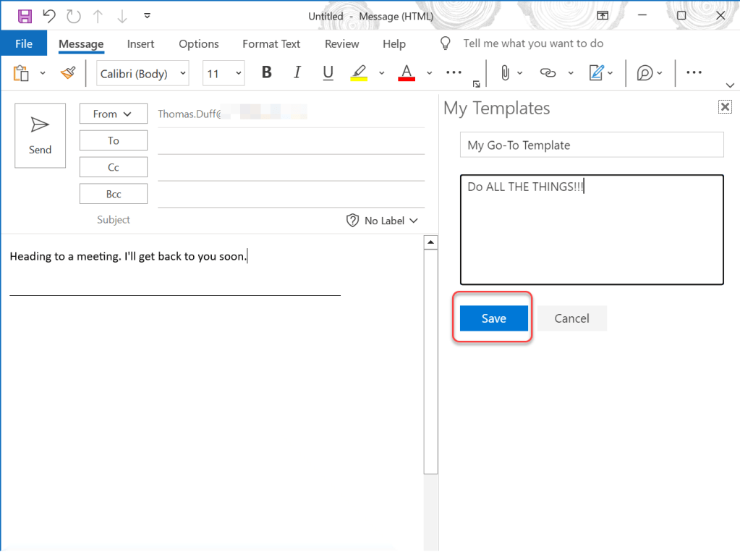Send the email message
Viewport: 740px width, 560px height.
(41, 135)
